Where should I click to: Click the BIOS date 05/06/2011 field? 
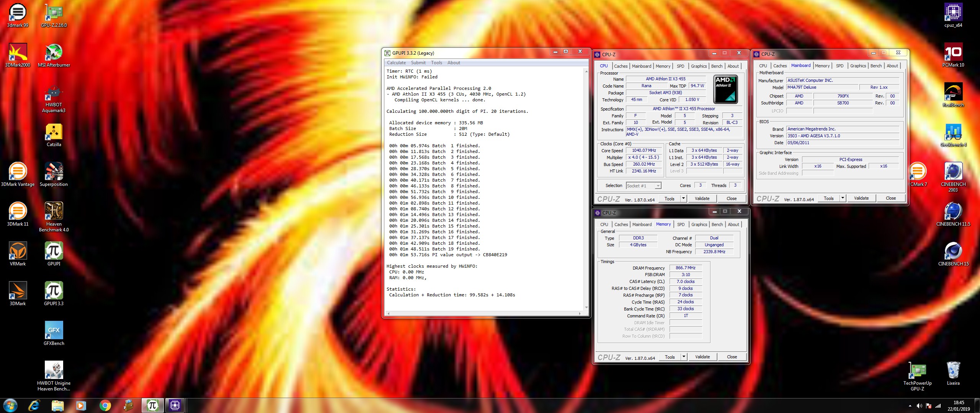click(843, 143)
